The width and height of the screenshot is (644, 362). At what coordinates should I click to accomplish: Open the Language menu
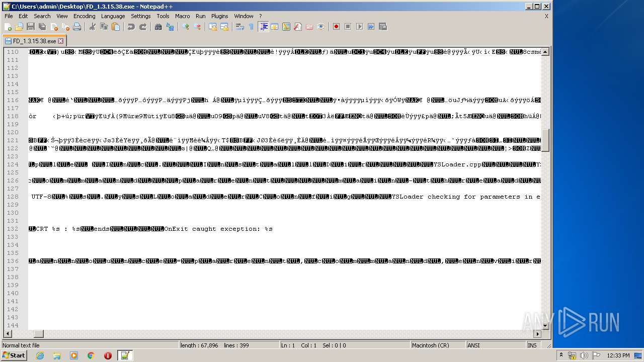click(113, 16)
